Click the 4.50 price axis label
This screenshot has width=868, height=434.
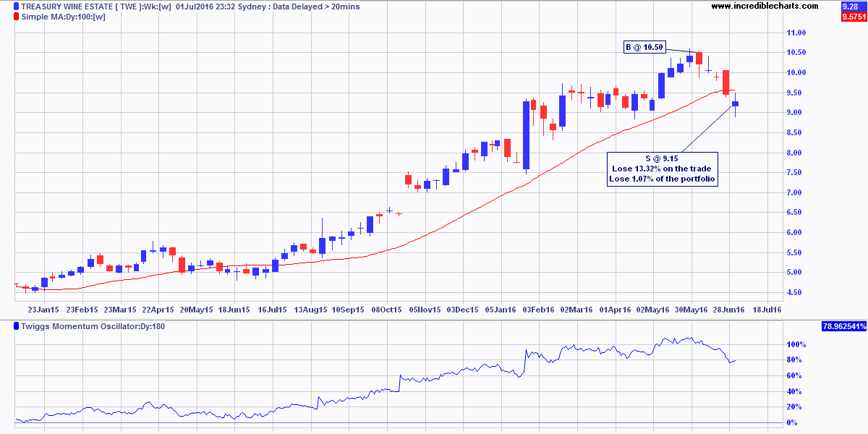coord(796,292)
